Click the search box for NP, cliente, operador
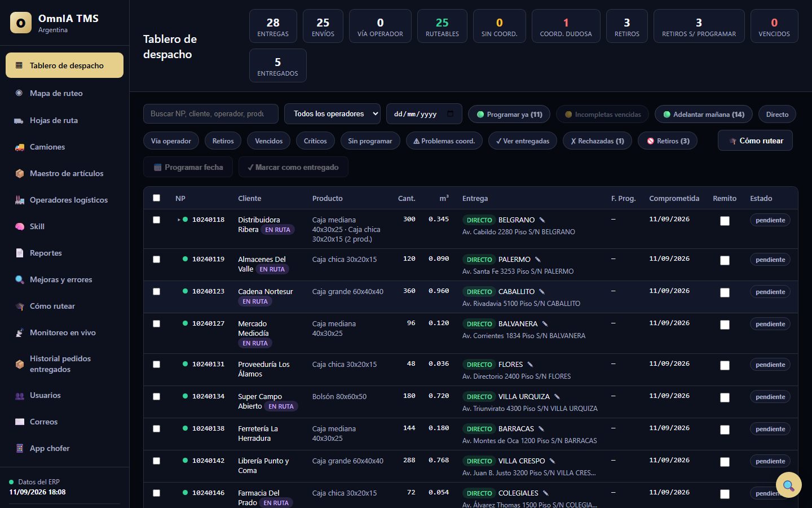Image resolution: width=812 pixels, height=508 pixels. [x=211, y=113]
